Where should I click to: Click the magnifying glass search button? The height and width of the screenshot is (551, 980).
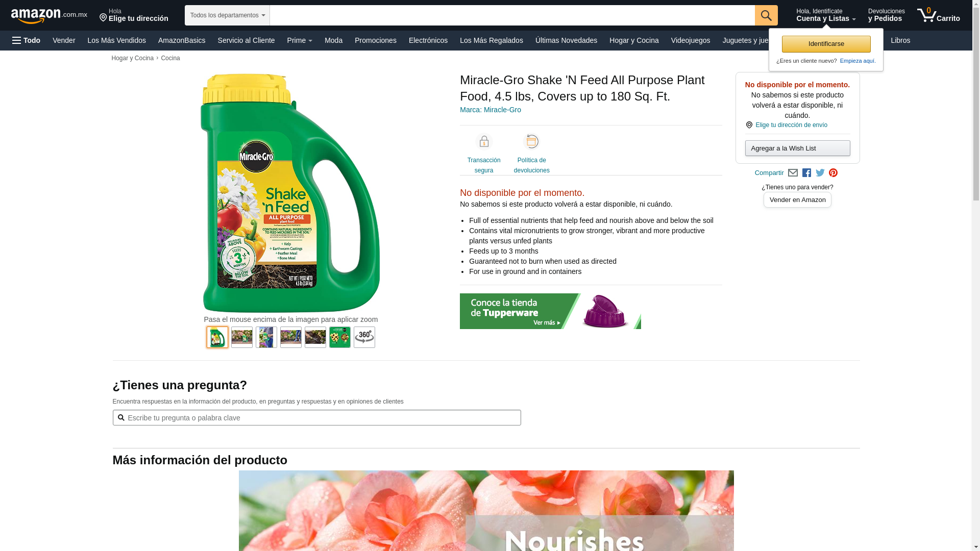coord(766,15)
